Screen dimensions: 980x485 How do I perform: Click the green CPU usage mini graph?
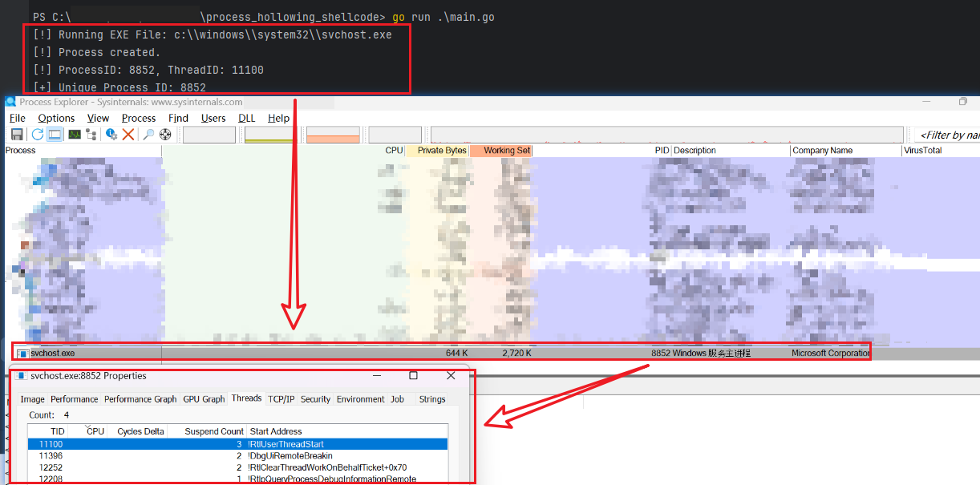[209, 135]
